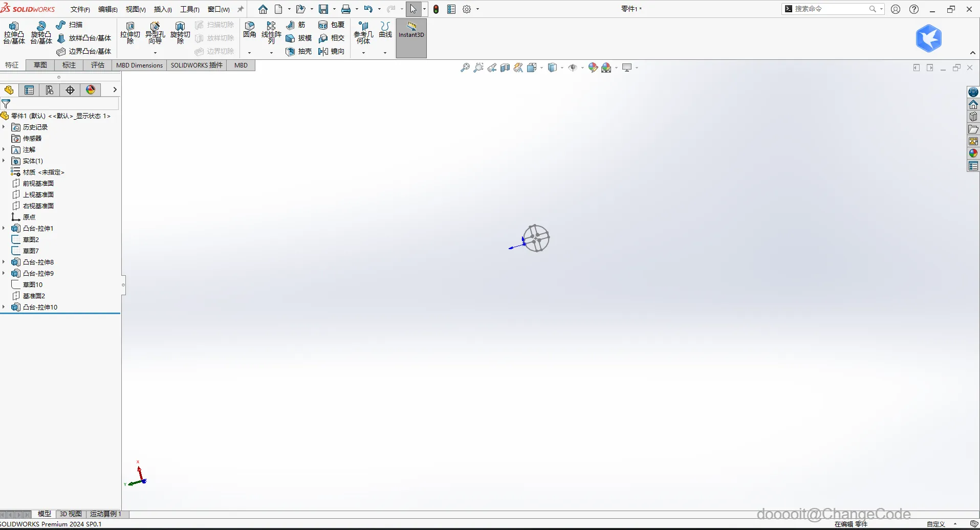This screenshot has width=980, height=530.
Task: Switch to the 草图 ribbon tab
Action: [x=40, y=65]
